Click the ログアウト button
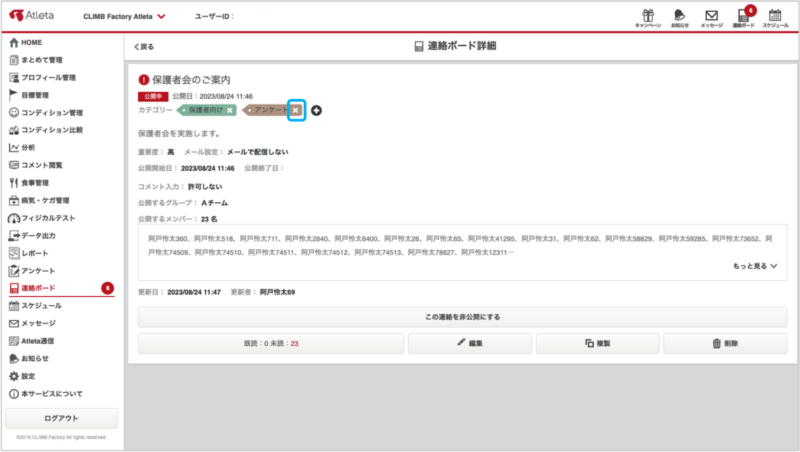800x452 pixels. (x=61, y=418)
